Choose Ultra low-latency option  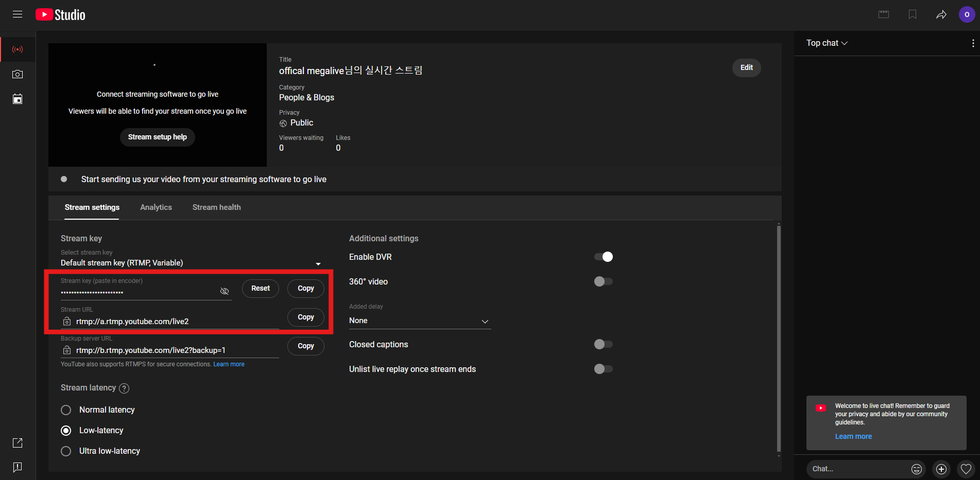click(66, 451)
